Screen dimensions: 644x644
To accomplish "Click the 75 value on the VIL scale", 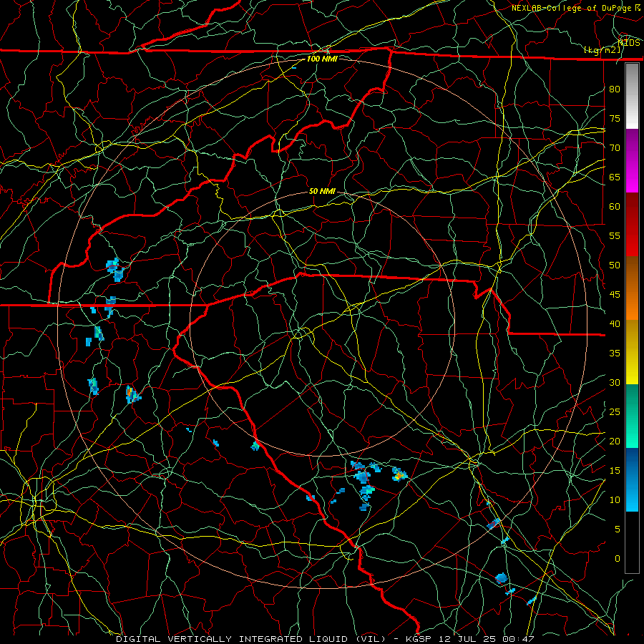I will pyautogui.click(x=615, y=119).
